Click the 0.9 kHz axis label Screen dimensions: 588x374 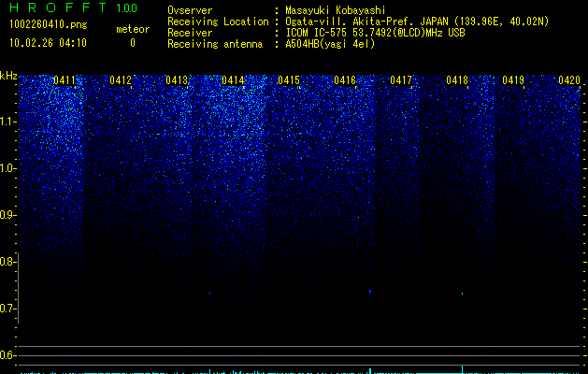coord(7,215)
